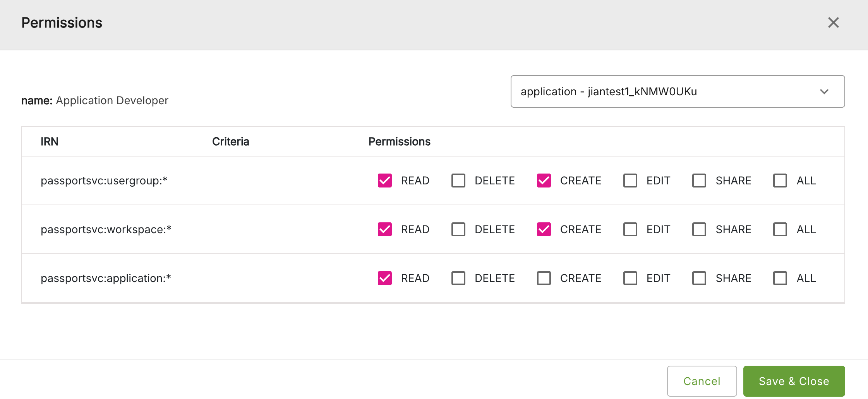This screenshot has height=399, width=868.
Task: Enable CREATE for passportsvc:application
Action: pyautogui.click(x=544, y=278)
